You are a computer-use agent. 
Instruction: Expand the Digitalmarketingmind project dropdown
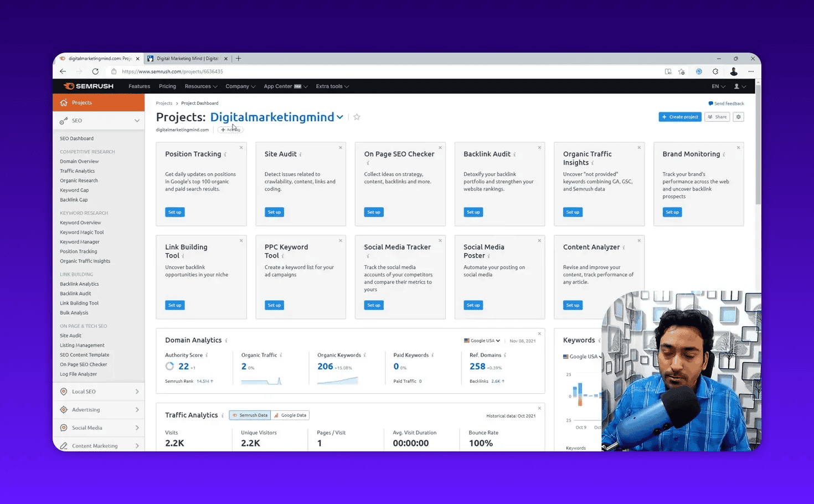pyautogui.click(x=340, y=117)
